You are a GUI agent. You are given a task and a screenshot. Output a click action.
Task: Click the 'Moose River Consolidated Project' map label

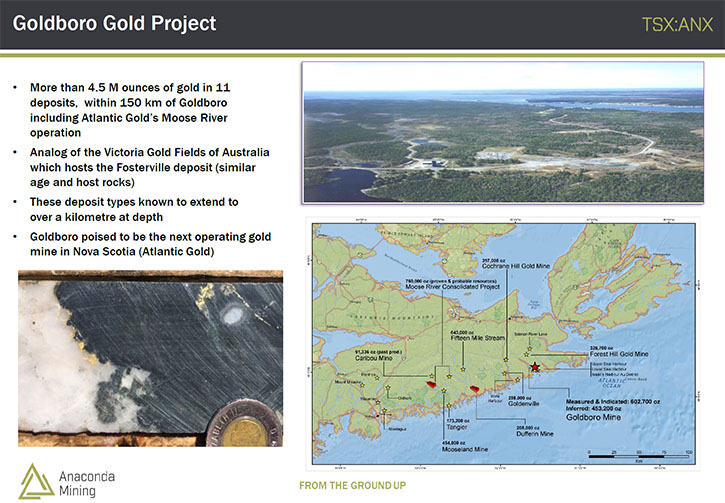452,287
